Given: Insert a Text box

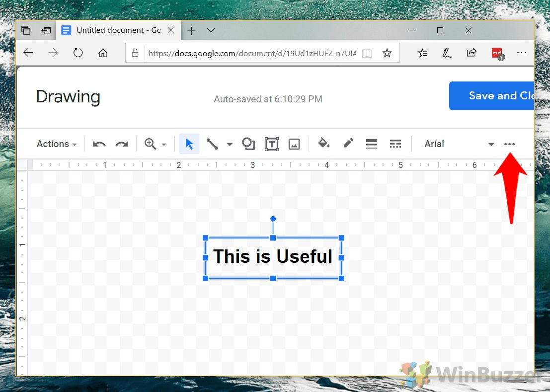Looking at the screenshot, I should tap(272, 144).
